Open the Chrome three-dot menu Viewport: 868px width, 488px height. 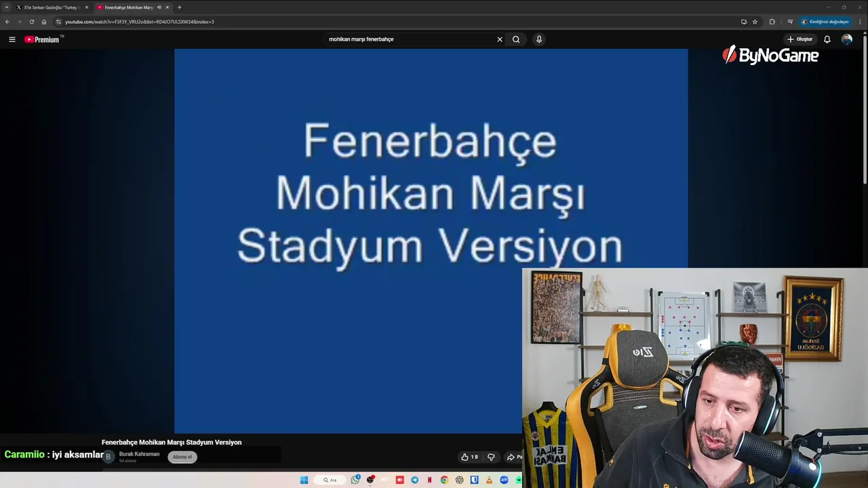860,22
